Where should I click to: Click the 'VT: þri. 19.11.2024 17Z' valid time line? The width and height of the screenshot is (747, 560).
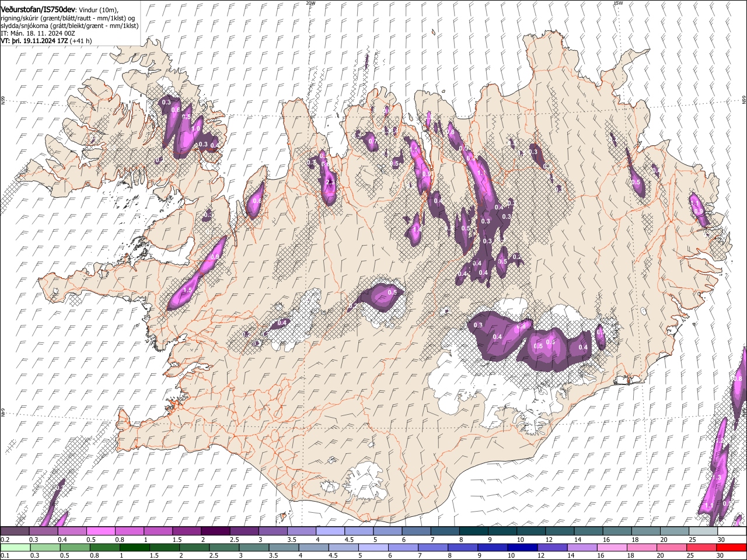pos(34,41)
